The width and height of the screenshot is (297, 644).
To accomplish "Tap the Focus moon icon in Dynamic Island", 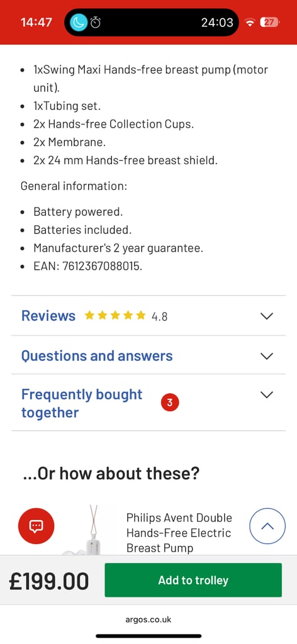I will 79,22.
